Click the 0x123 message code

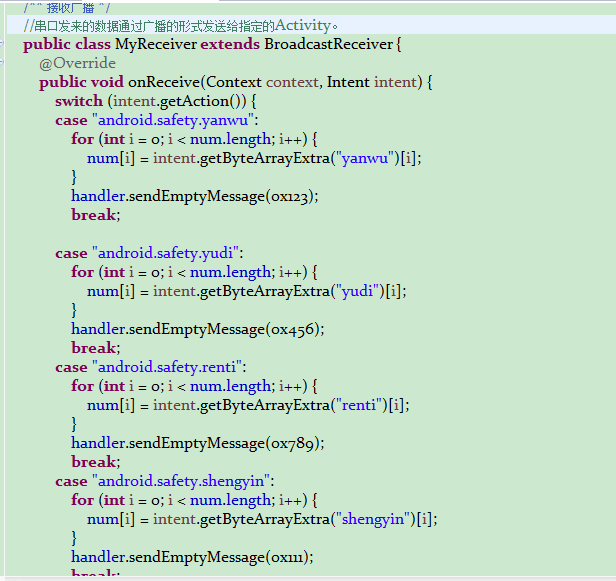tap(290, 196)
